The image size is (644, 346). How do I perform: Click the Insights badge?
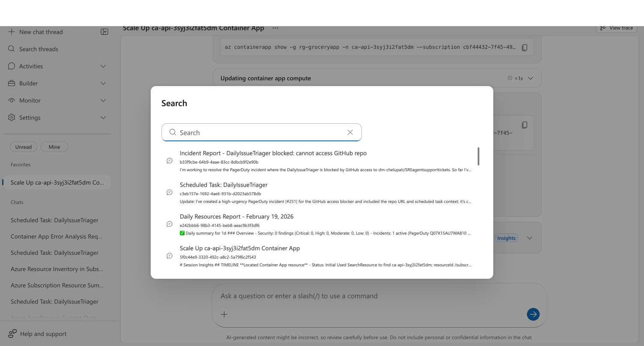tap(507, 238)
